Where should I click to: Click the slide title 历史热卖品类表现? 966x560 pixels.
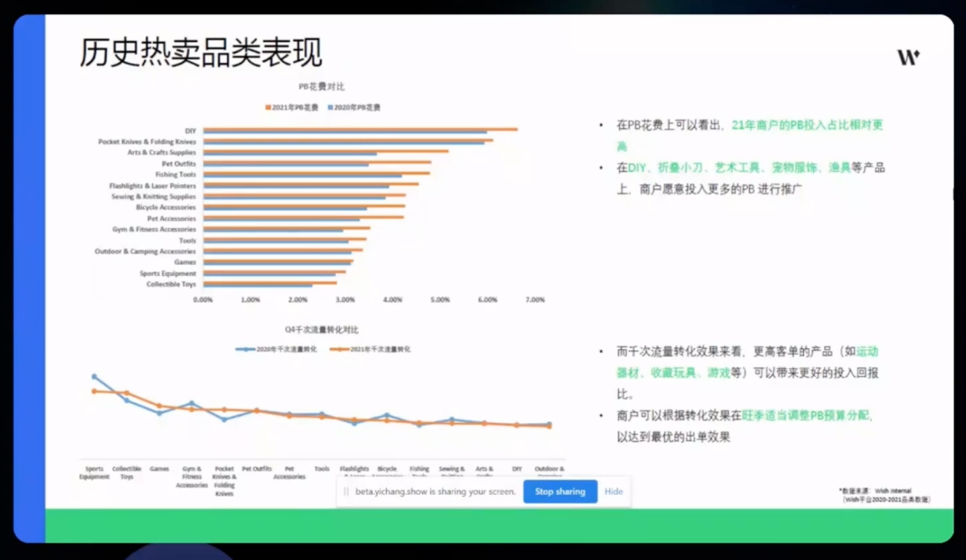coord(201,53)
